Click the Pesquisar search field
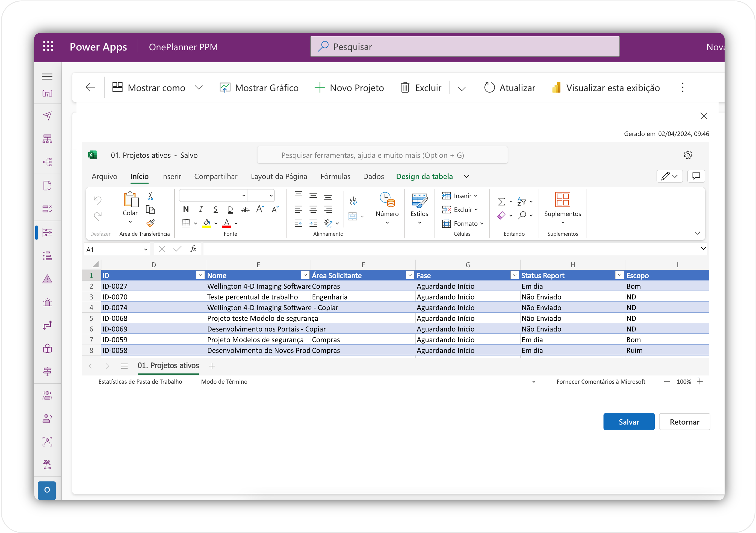This screenshot has height=533, width=756. coord(465,46)
